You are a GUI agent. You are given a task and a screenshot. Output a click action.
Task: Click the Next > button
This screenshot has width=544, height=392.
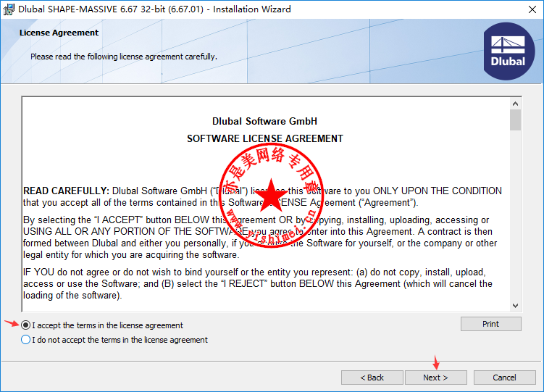(x=436, y=378)
